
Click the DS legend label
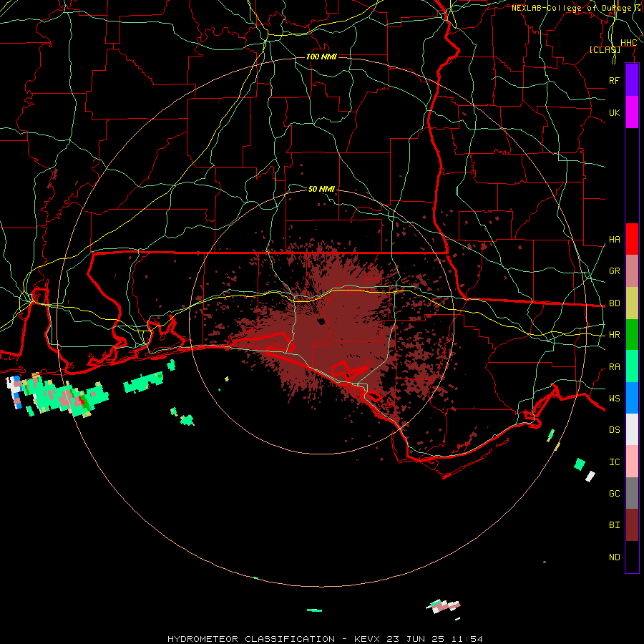tap(614, 430)
